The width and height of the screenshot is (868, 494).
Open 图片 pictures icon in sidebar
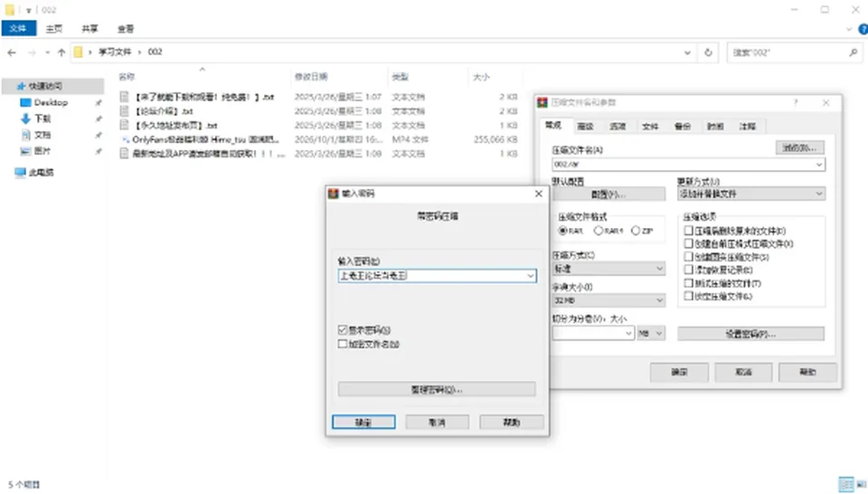(x=25, y=150)
